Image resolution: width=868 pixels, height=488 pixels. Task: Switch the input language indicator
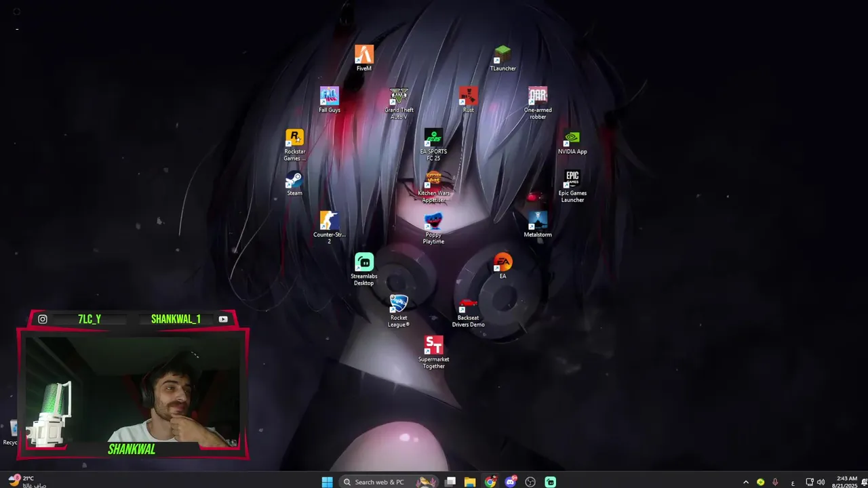point(793,482)
